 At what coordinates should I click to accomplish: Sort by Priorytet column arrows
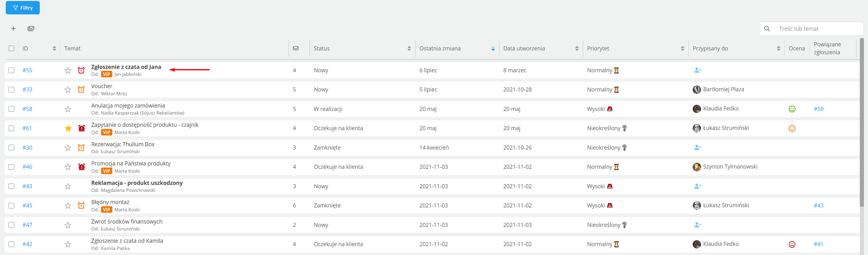click(682, 48)
